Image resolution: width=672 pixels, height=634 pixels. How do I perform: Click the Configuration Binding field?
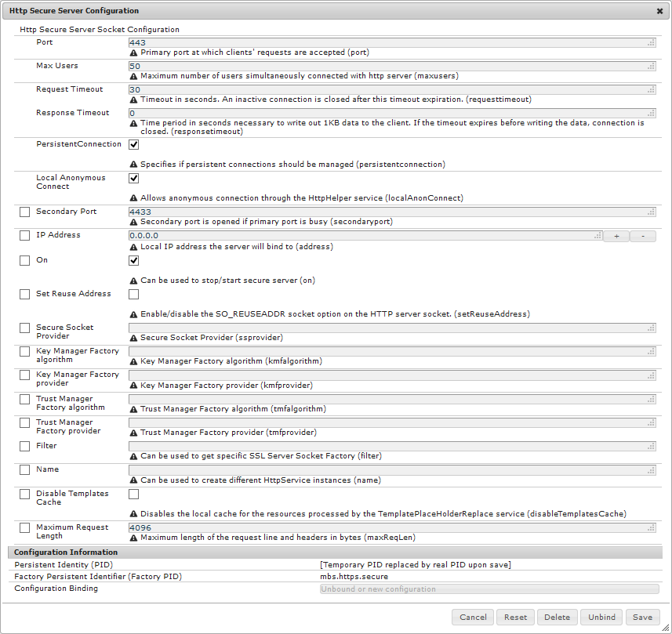pos(489,589)
